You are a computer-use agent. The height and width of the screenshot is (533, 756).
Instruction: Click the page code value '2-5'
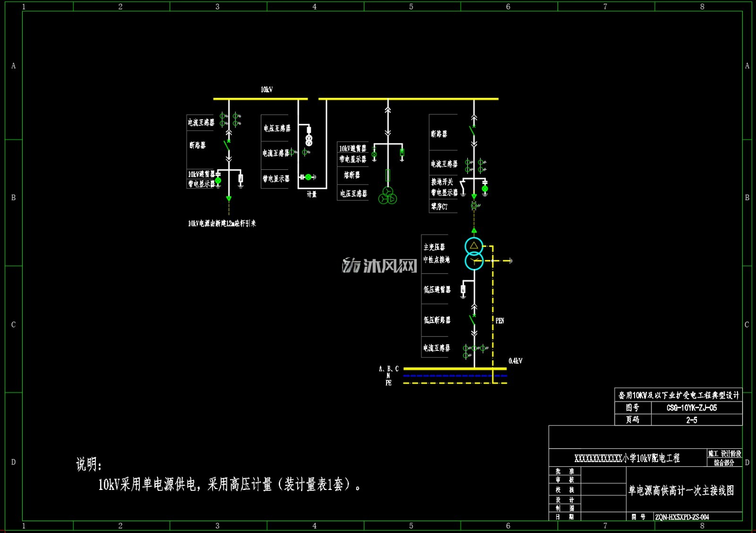point(692,420)
